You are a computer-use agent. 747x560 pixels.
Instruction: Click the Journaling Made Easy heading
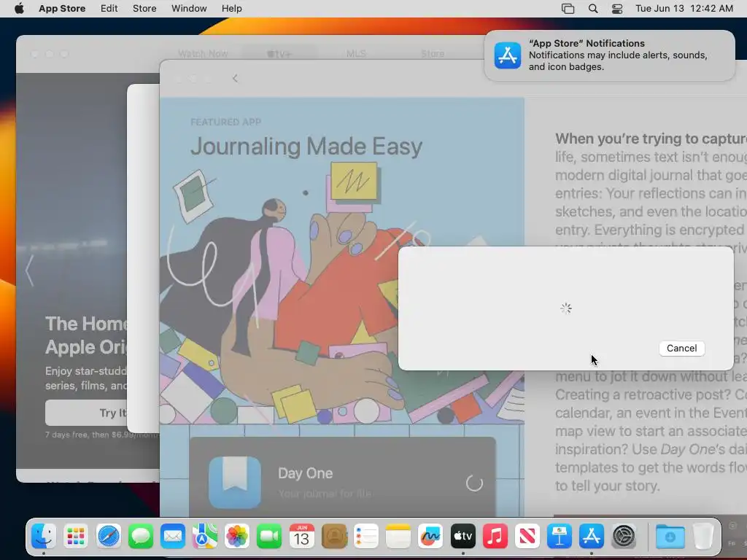click(x=306, y=146)
